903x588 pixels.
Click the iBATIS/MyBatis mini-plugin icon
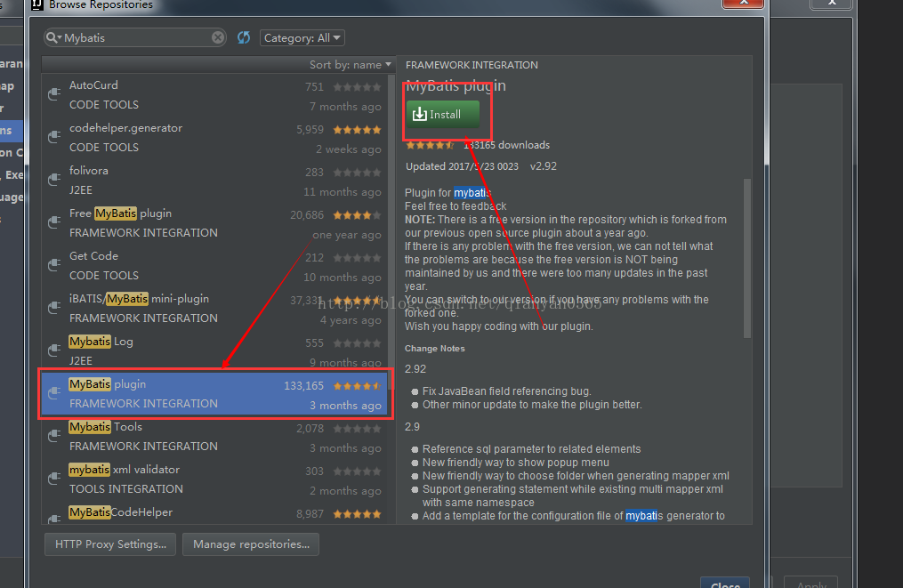[54, 308]
